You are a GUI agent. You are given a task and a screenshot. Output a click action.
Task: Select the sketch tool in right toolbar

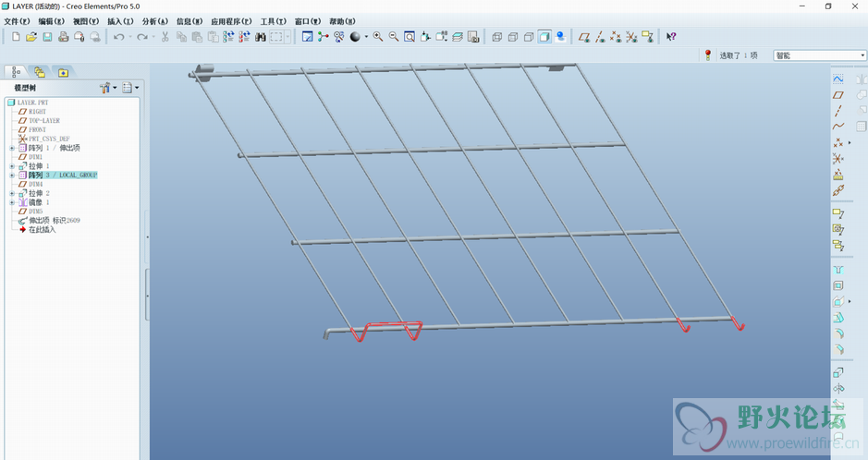click(838, 79)
